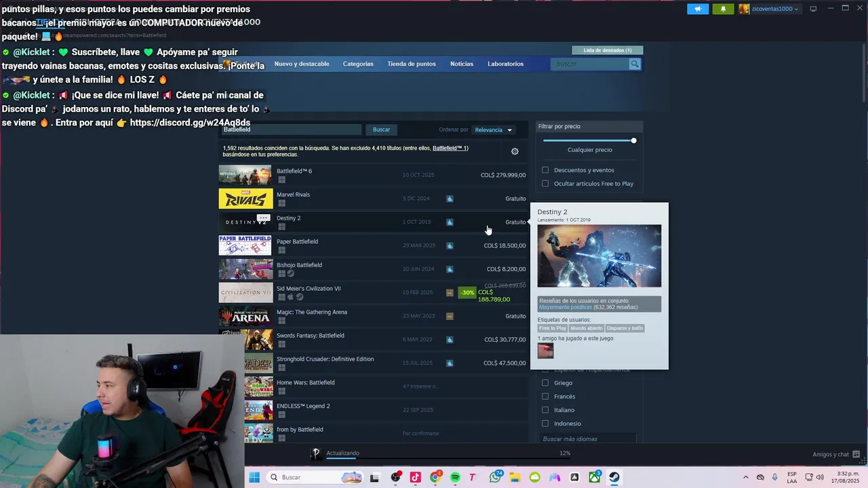This screenshot has width=868, height=488.
Task: Tick the Griego language checkbox
Action: point(545,383)
